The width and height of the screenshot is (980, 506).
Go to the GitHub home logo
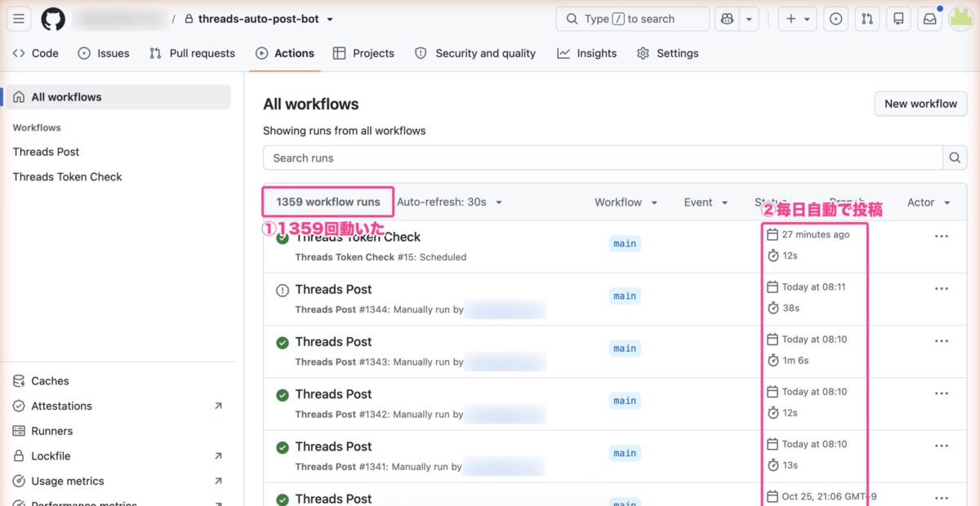pyautogui.click(x=53, y=19)
